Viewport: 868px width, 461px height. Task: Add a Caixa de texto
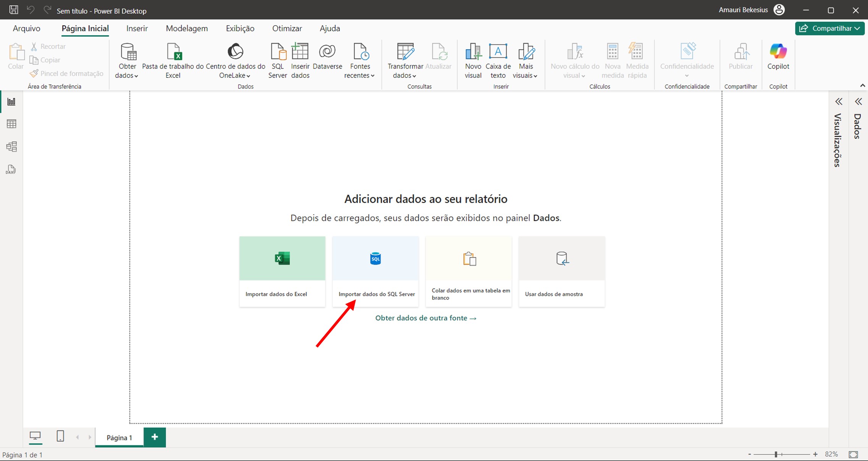[x=498, y=61]
